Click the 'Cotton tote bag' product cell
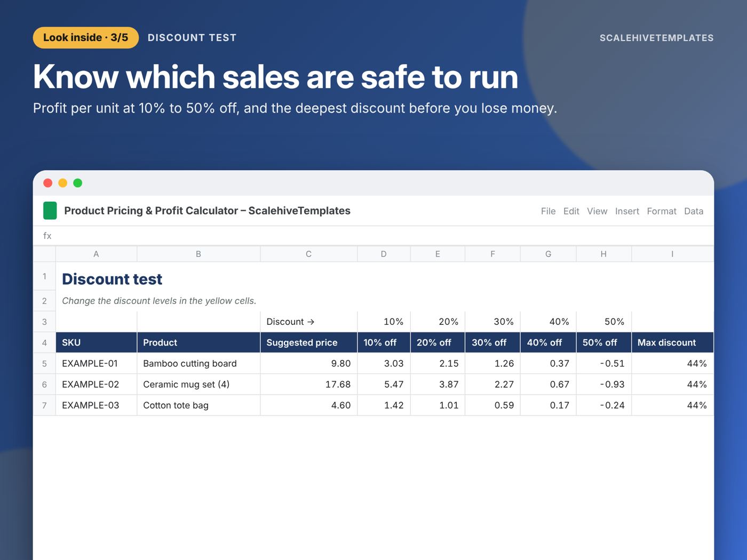Viewport: 747px width, 560px height. click(198, 405)
